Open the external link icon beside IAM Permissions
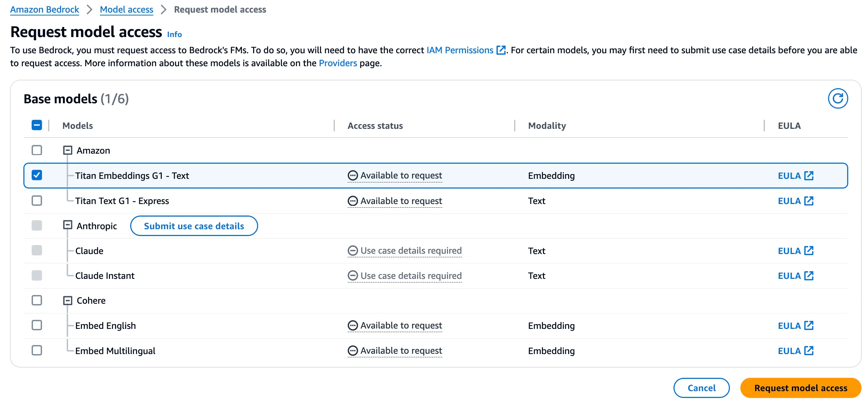Viewport: 868px width, 403px height. (501, 50)
